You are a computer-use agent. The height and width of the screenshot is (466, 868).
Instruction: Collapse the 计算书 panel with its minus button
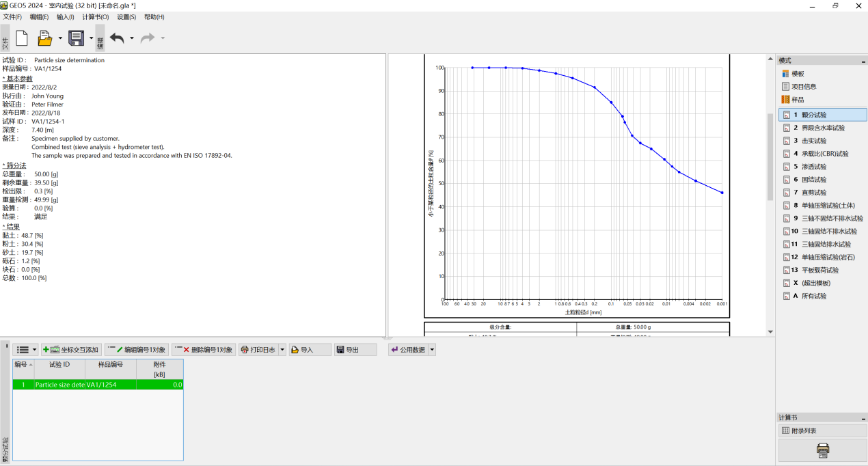tap(862, 417)
